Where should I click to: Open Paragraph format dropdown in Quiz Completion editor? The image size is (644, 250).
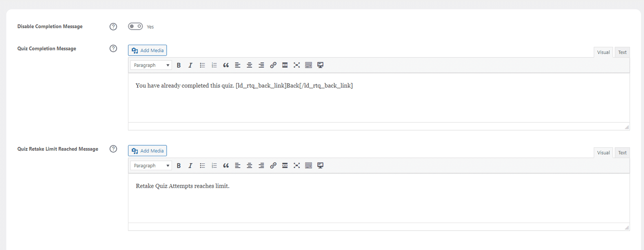pyautogui.click(x=151, y=65)
